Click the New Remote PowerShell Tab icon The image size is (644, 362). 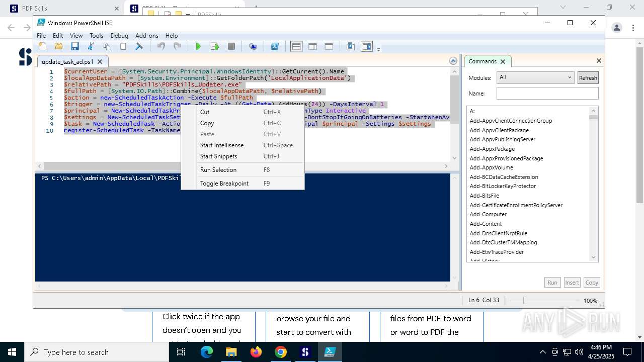click(x=253, y=46)
